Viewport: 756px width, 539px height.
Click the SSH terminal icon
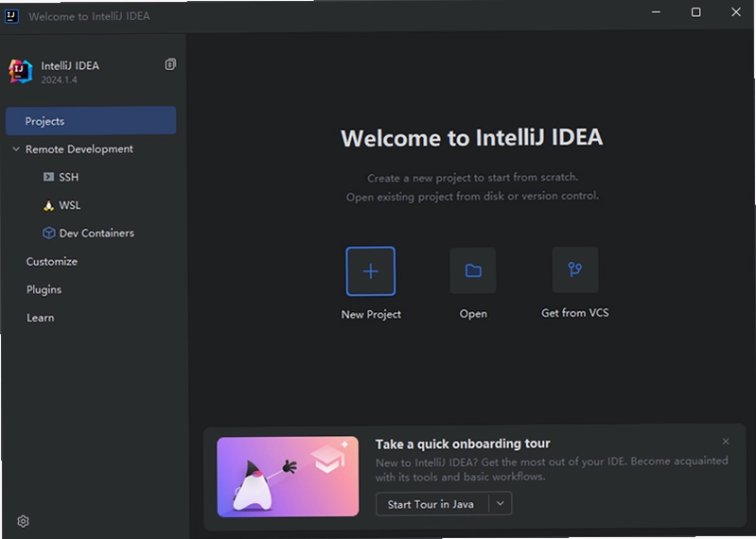pos(48,177)
